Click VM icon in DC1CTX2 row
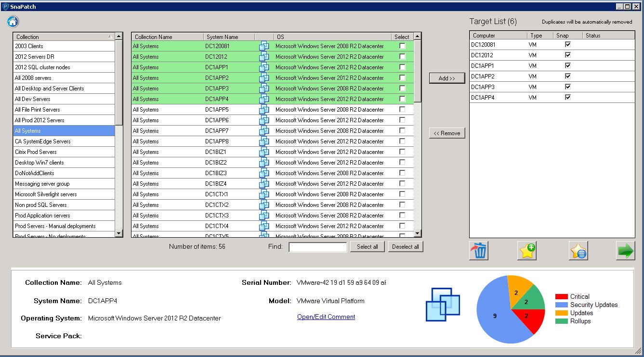644x357 pixels. [264, 205]
